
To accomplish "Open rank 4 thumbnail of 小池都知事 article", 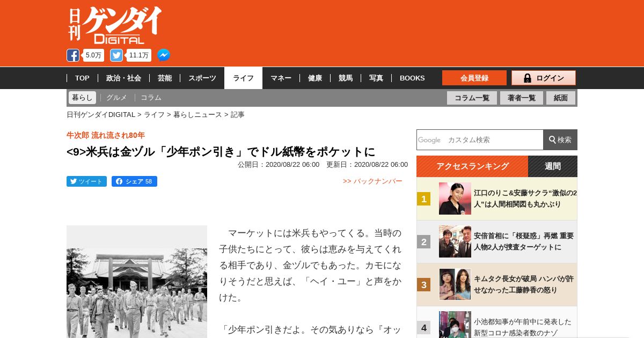I will pos(455,325).
